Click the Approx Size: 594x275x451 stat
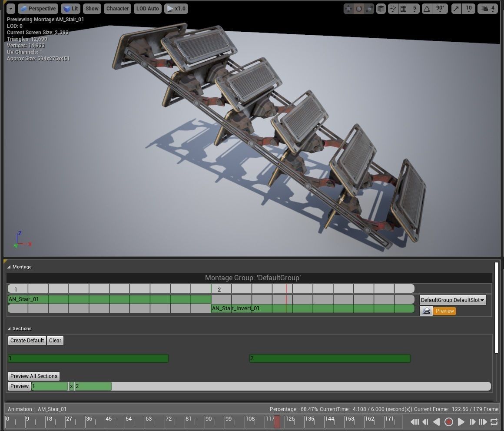The width and height of the screenshot is (504, 431). pos(38,59)
